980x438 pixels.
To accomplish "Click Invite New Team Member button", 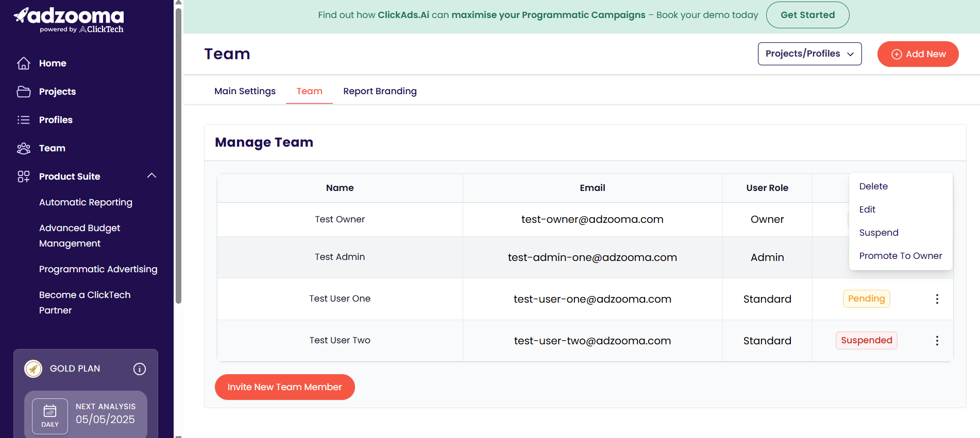I will tap(284, 387).
